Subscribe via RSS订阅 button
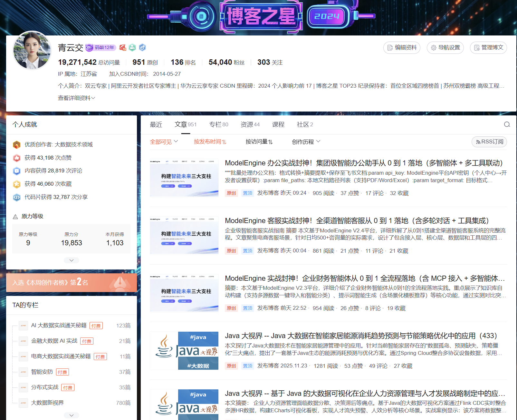The image size is (517, 420). click(x=489, y=142)
